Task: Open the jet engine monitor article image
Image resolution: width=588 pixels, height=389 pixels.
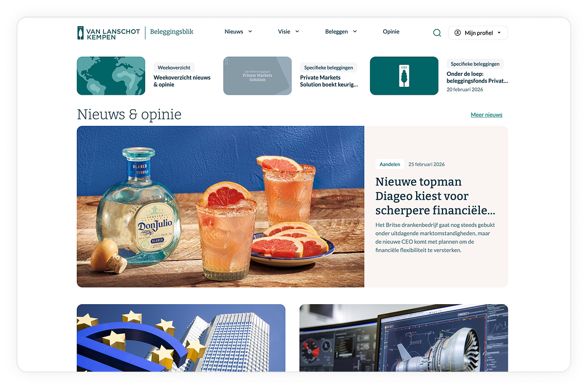Action: pyautogui.click(x=403, y=338)
